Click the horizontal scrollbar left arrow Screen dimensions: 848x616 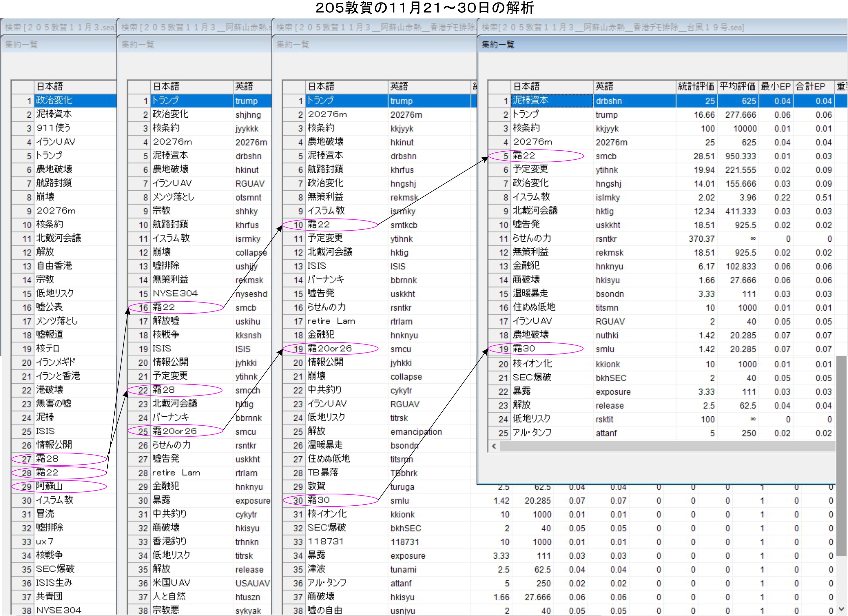(x=494, y=446)
